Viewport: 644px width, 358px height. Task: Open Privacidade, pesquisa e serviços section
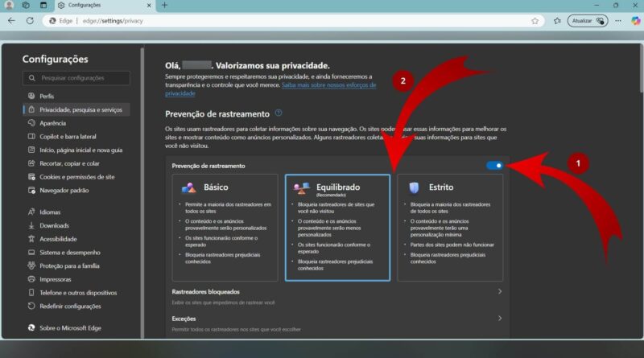(x=76, y=109)
